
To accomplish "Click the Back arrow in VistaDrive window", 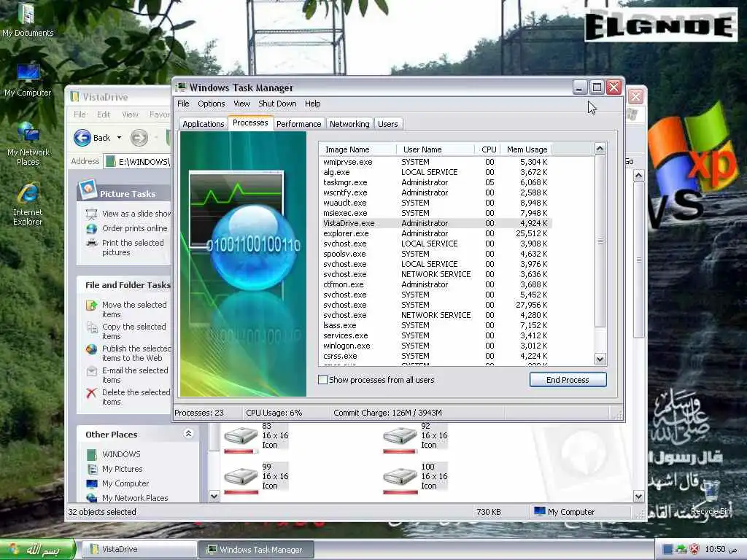I will tap(82, 138).
